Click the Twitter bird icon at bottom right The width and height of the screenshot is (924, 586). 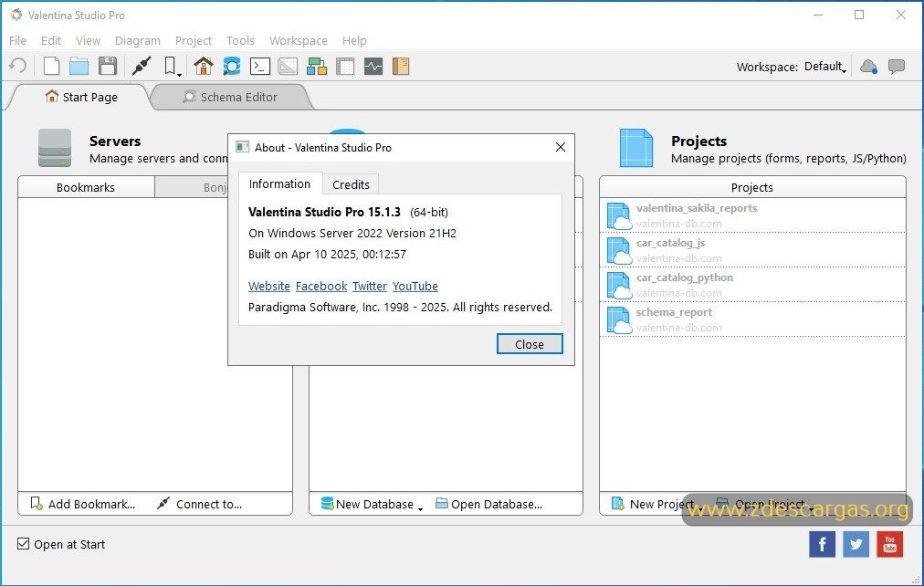pyautogui.click(x=856, y=544)
